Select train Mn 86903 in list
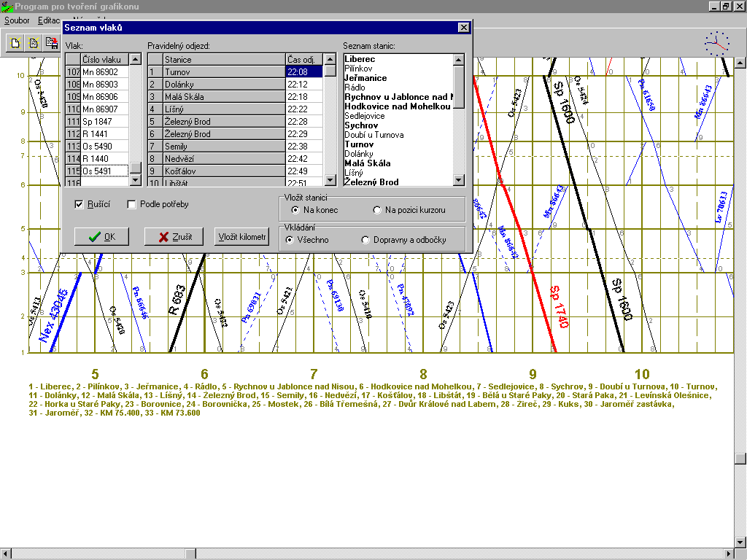This screenshot has height=560, width=747. tap(105, 85)
